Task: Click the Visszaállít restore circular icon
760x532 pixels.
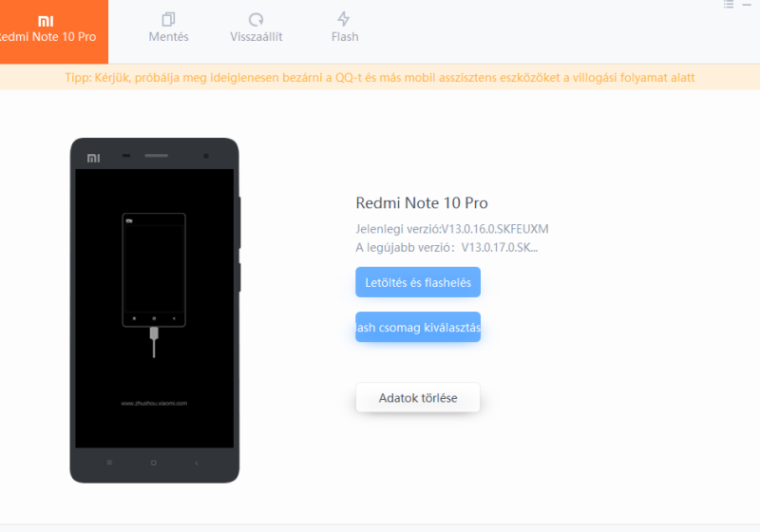Action: click(256, 19)
